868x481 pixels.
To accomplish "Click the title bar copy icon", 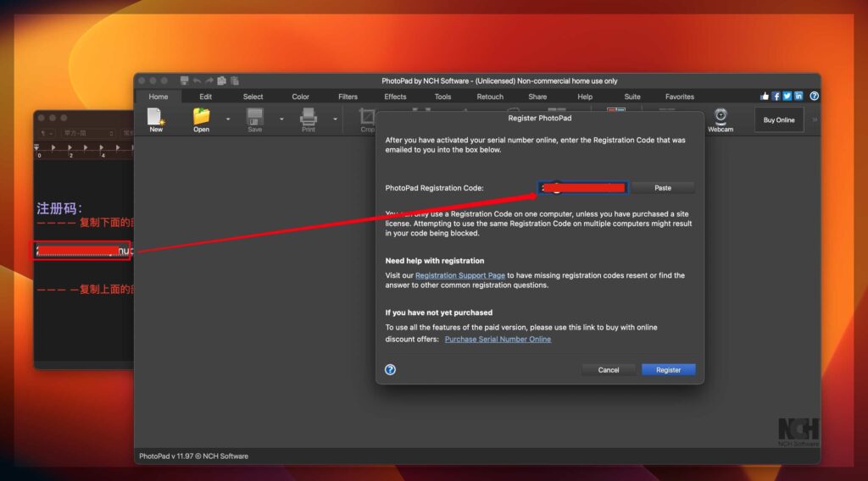I will tap(222, 80).
